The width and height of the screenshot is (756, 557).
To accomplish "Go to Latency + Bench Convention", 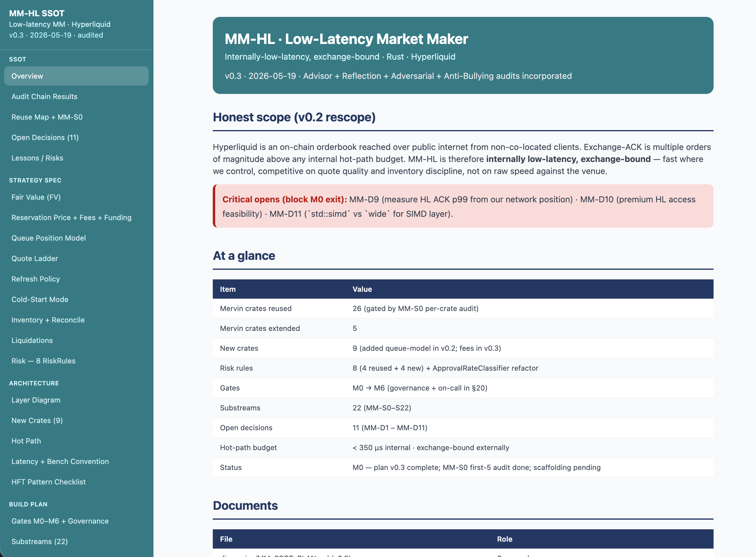I will click(76, 462).
